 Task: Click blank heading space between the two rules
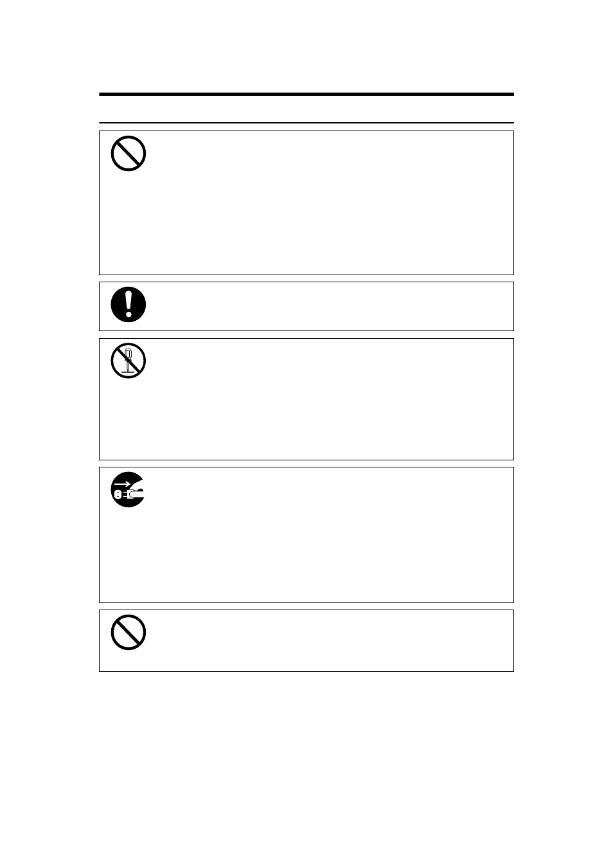coord(306,109)
